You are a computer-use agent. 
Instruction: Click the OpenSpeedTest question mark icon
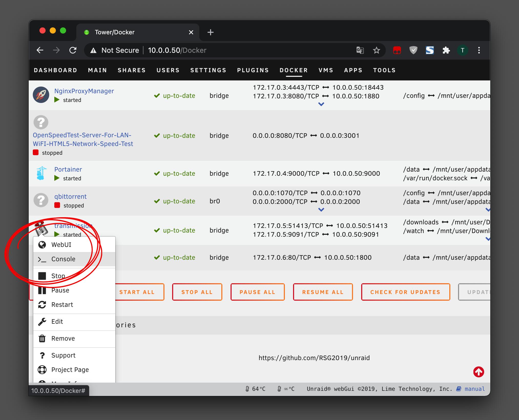pyautogui.click(x=41, y=122)
